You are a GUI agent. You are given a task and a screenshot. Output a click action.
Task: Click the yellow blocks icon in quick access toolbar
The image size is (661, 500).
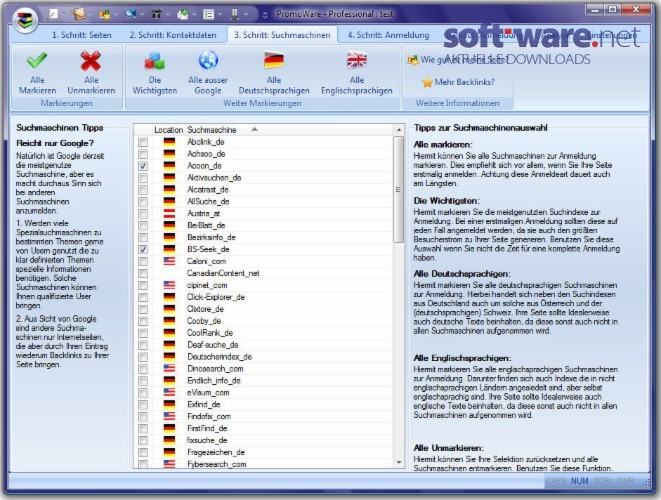tap(105, 15)
